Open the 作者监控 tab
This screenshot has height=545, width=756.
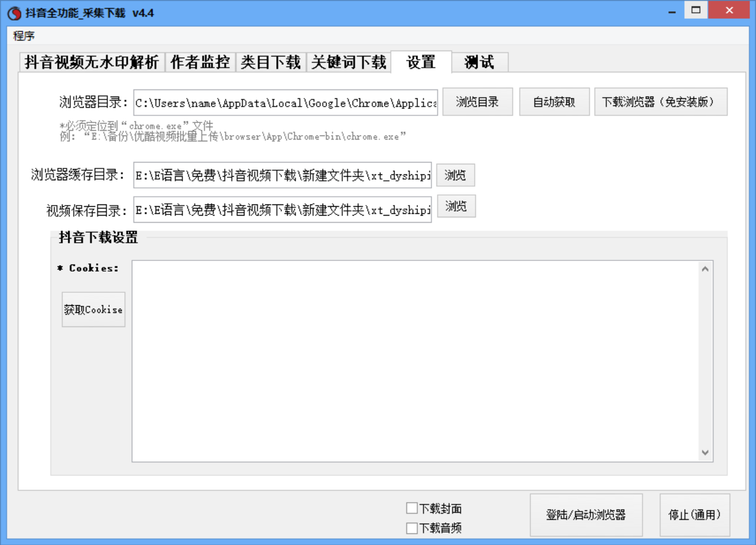(x=200, y=62)
